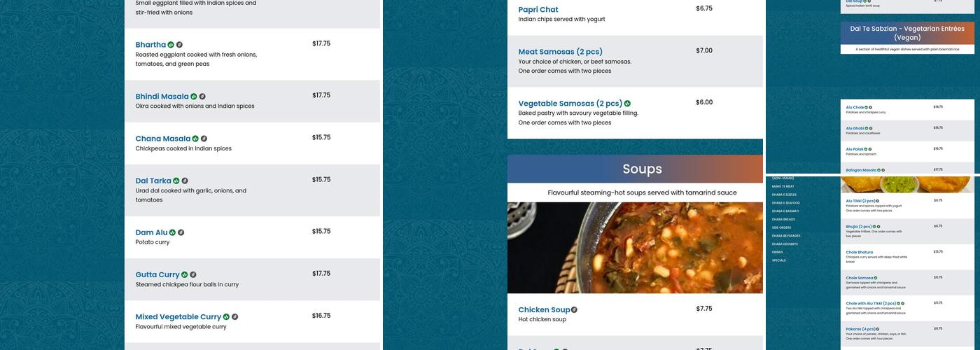This screenshot has width=980, height=350.
Task: Jump to the Specials section
Action: click(x=778, y=260)
